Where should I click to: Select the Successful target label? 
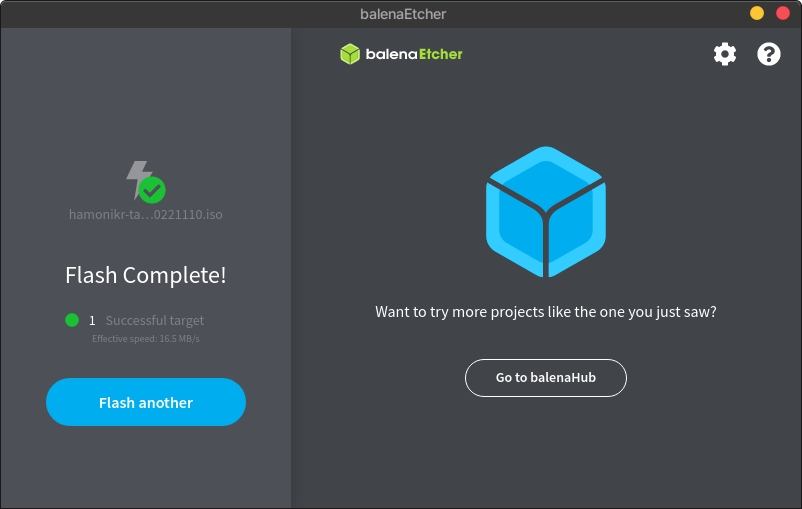click(155, 321)
